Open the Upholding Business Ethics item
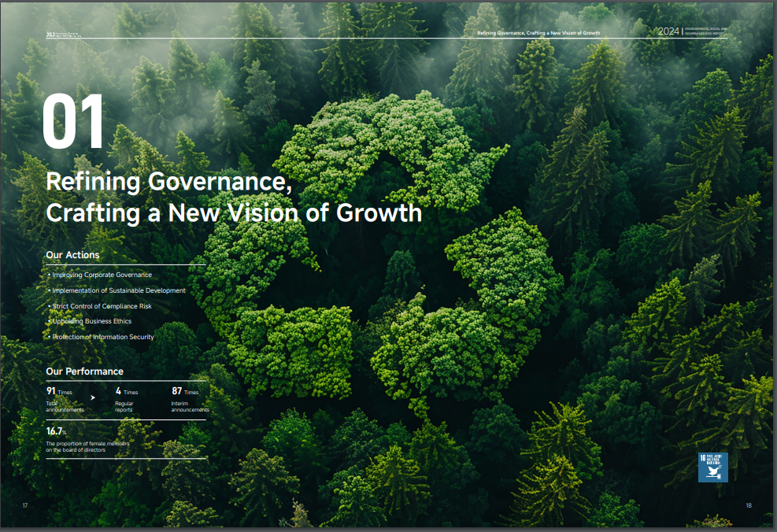 (91, 321)
